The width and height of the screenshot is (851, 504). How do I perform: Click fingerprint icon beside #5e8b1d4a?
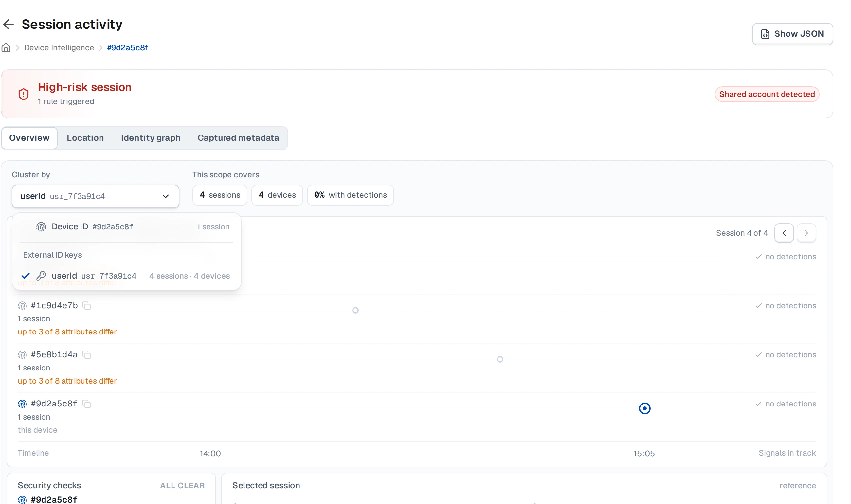[22, 355]
